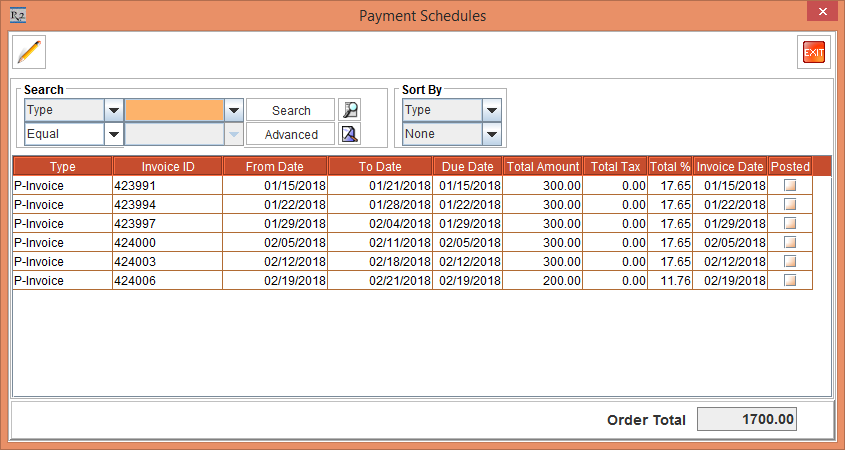Click the pencil edit icon
Image resolution: width=845 pixels, height=450 pixels.
tap(30, 51)
